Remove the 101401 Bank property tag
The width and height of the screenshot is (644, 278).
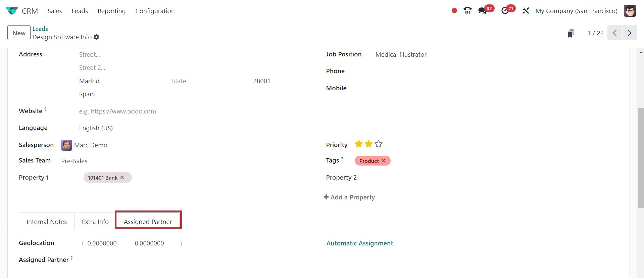pyautogui.click(x=122, y=178)
